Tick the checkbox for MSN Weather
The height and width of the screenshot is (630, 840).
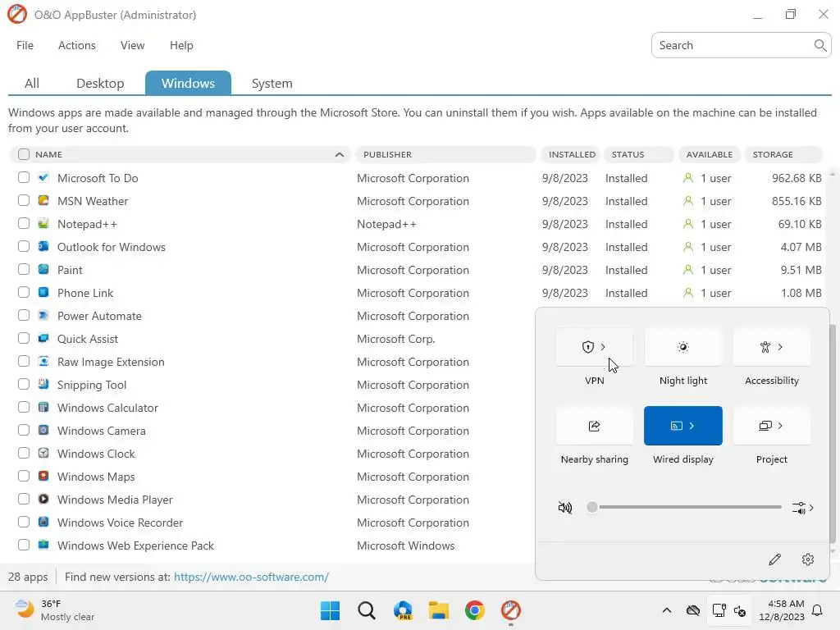pos(24,200)
